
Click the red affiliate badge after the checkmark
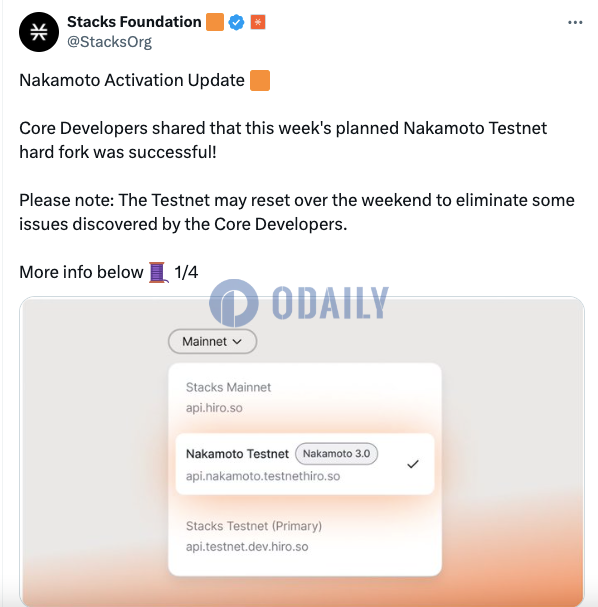pyautogui.click(x=258, y=22)
